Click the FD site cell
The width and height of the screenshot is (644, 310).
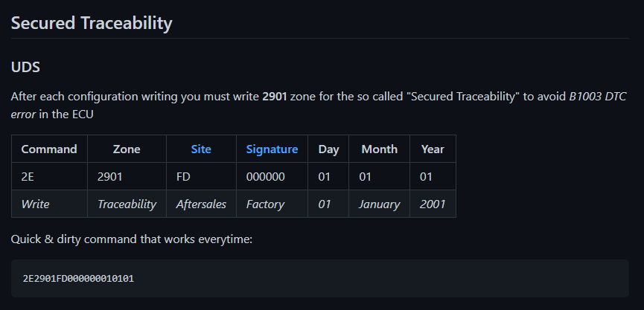tap(201, 176)
